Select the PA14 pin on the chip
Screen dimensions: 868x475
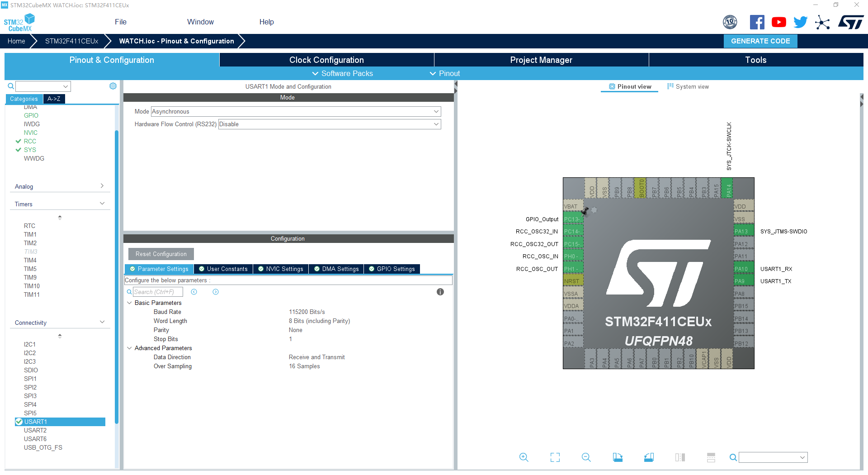727,188
